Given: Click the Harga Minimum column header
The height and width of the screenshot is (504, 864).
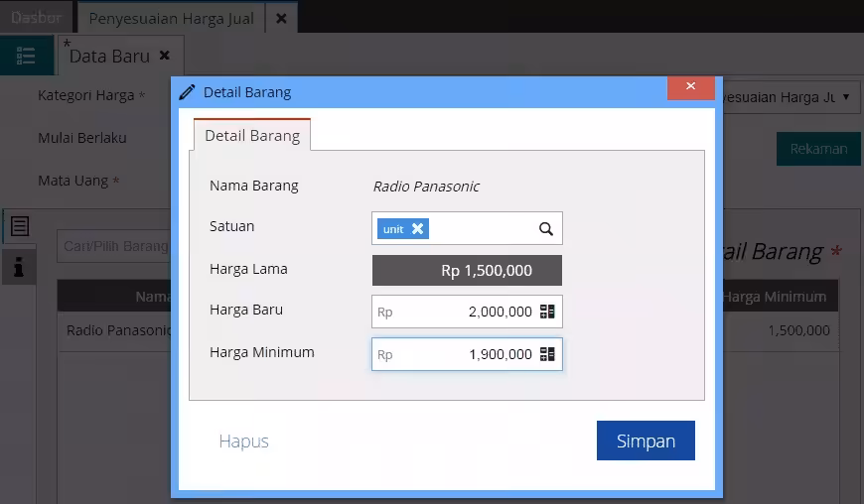Looking at the screenshot, I should (x=775, y=297).
